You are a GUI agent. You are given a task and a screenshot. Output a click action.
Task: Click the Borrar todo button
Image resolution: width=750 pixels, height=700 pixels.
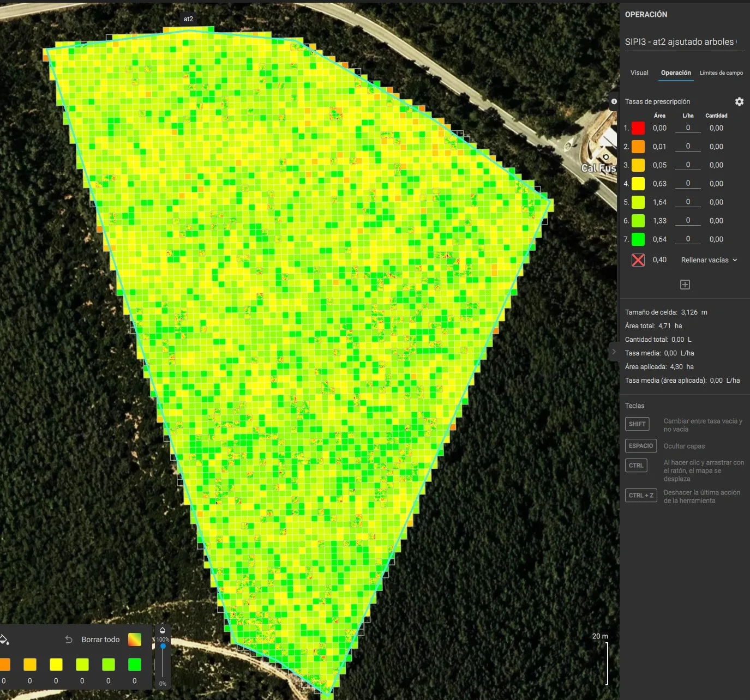click(x=100, y=639)
